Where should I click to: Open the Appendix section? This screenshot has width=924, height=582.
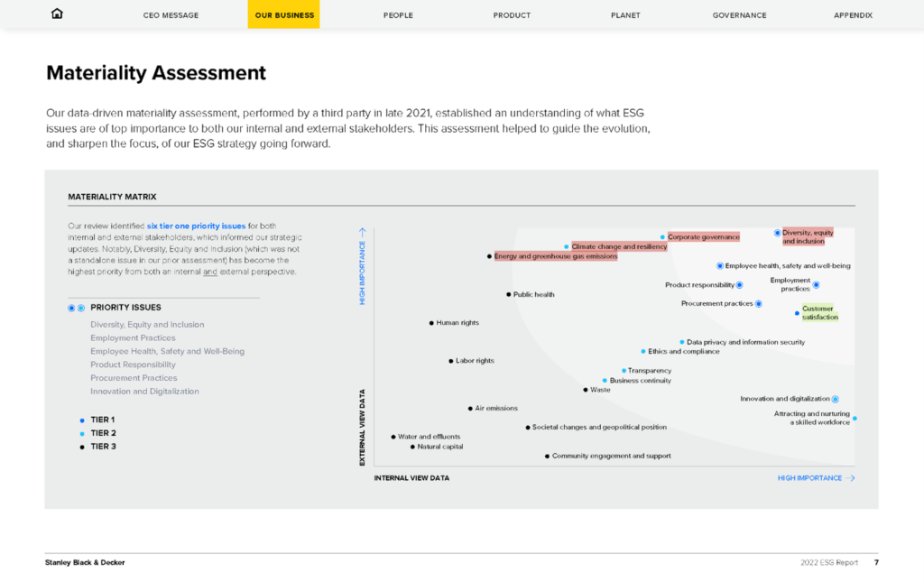(x=853, y=15)
